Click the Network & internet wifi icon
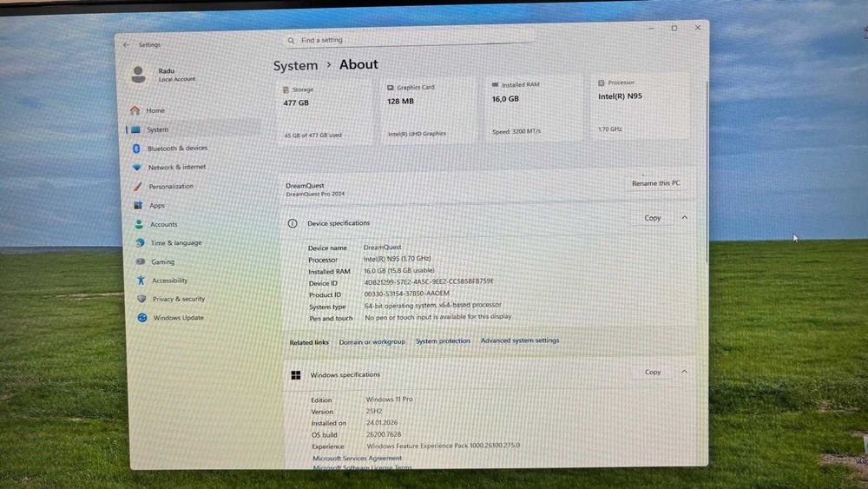The height and width of the screenshot is (489, 868). pos(137,167)
